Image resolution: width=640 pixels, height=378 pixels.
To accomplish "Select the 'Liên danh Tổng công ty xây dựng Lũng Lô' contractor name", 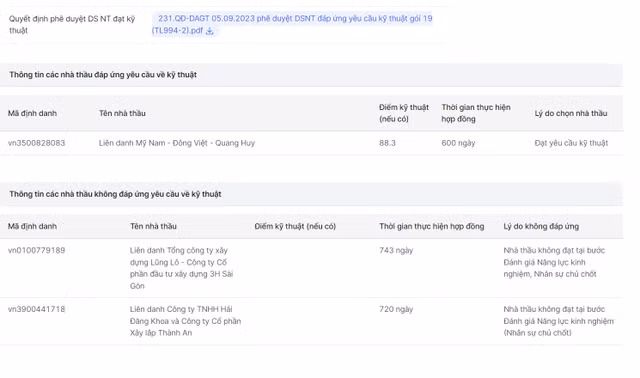I will 181,268.
